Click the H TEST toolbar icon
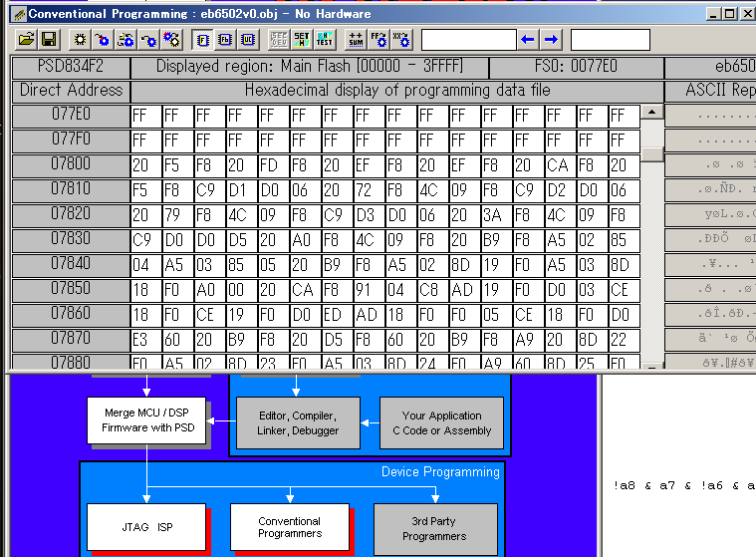The image size is (756, 557). coord(325,40)
